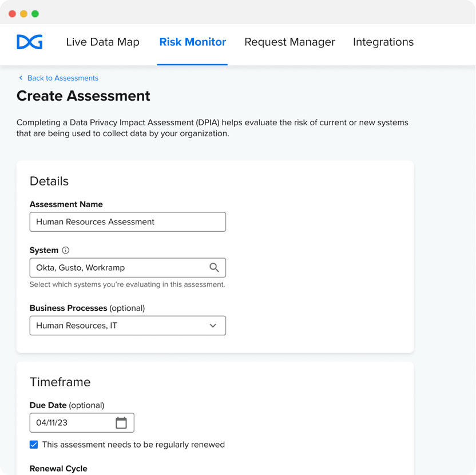Uncheck the regularly renewed assessment checkbox
Viewport: 476px width, 475px height.
click(34, 445)
